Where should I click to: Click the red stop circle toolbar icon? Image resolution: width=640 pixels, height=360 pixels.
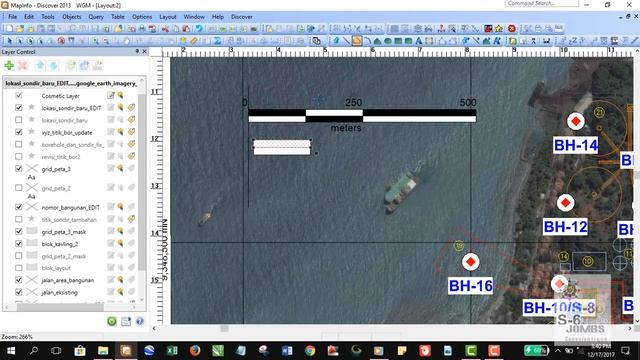[511, 29]
